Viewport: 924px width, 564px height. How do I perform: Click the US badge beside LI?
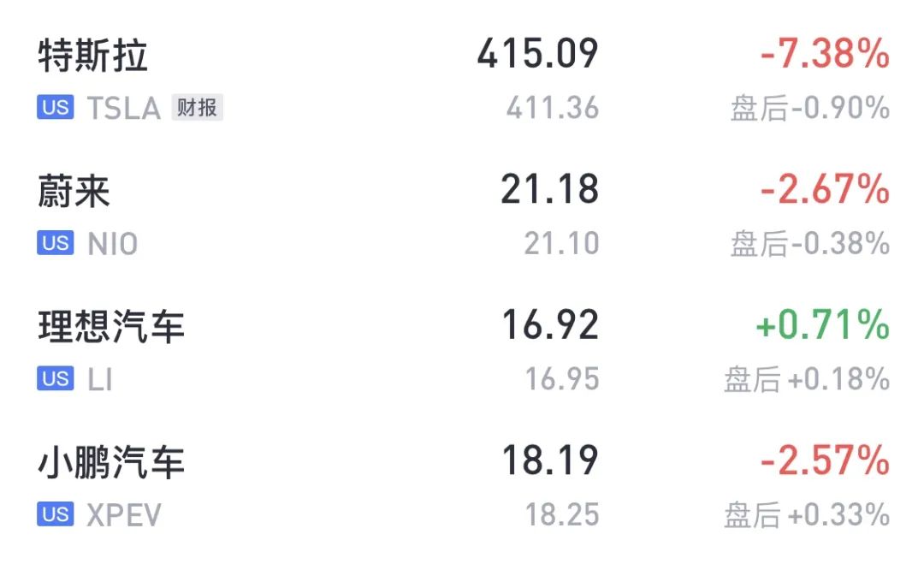coord(56,378)
